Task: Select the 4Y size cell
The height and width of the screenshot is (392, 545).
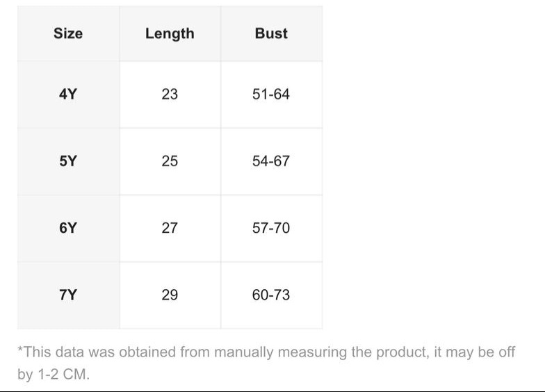Action: pyautogui.click(x=68, y=94)
